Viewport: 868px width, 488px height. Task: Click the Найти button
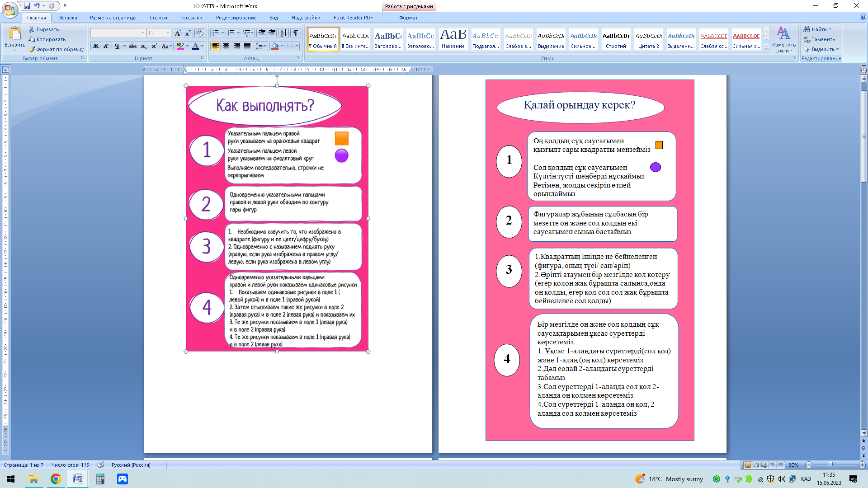click(819, 29)
